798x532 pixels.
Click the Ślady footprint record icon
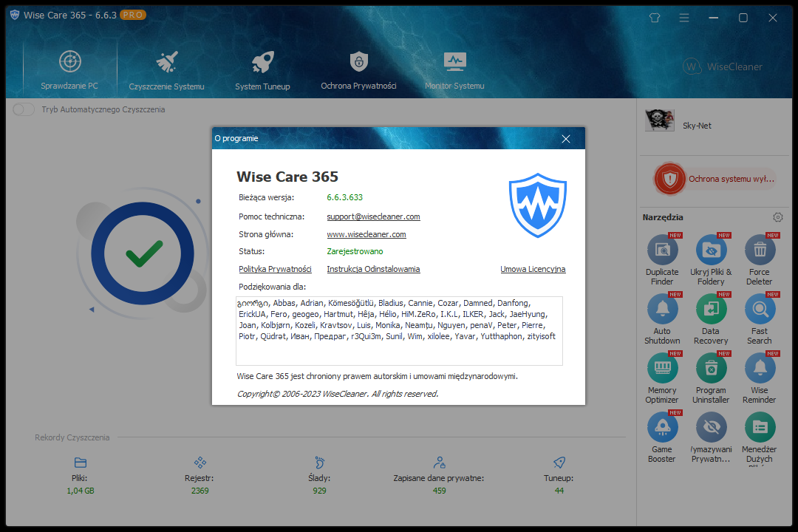pyautogui.click(x=320, y=463)
